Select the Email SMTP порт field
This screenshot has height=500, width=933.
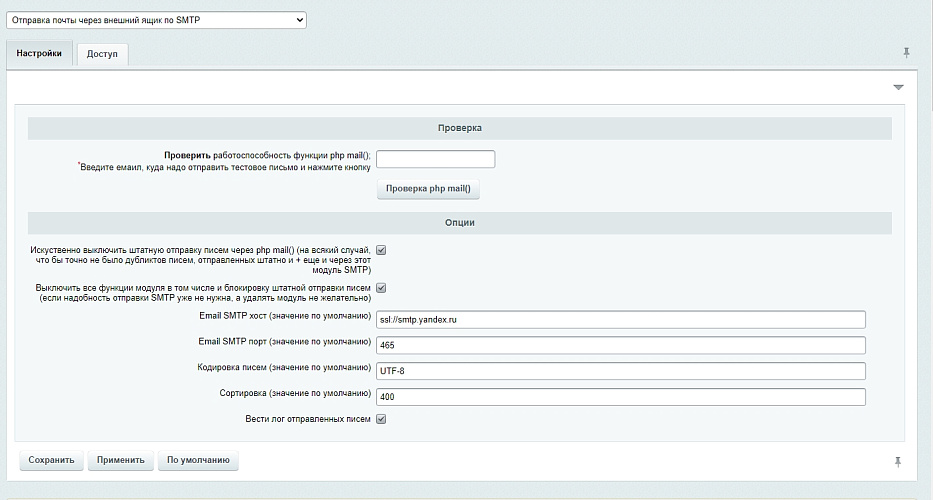(620, 345)
